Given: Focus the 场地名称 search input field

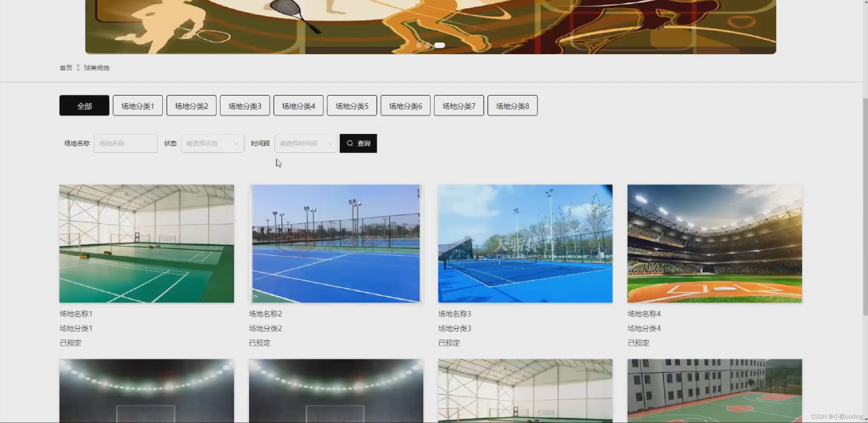Looking at the screenshot, I should [x=126, y=143].
